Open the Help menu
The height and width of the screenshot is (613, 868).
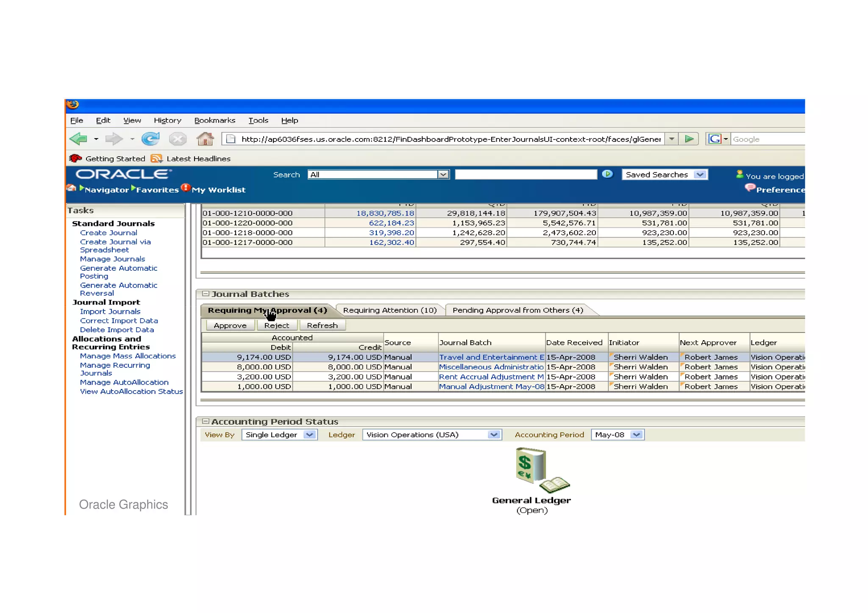tap(289, 120)
